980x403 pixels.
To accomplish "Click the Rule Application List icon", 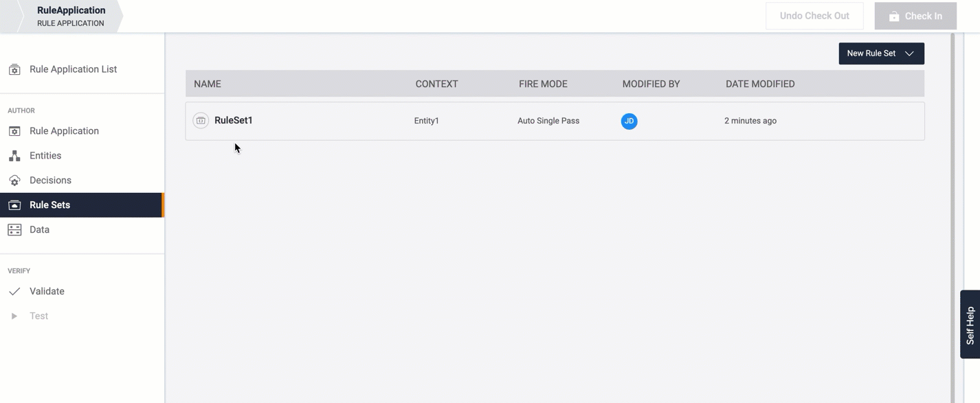I will 14,69.
